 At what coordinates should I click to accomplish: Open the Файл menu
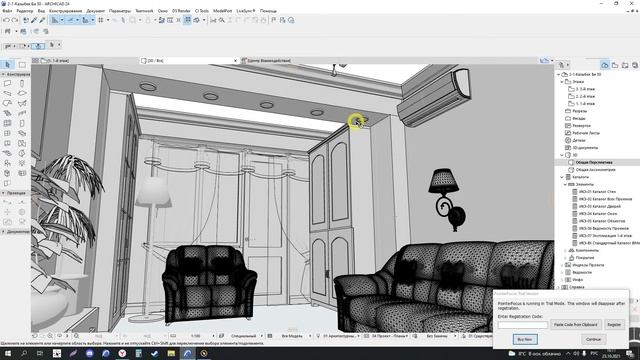pyautogui.click(x=7, y=11)
